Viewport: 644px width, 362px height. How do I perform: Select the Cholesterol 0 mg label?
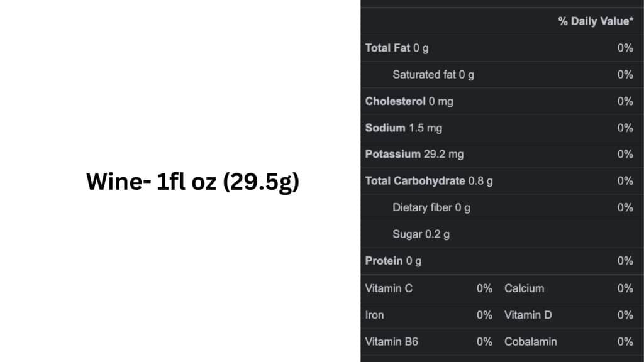[x=409, y=101]
